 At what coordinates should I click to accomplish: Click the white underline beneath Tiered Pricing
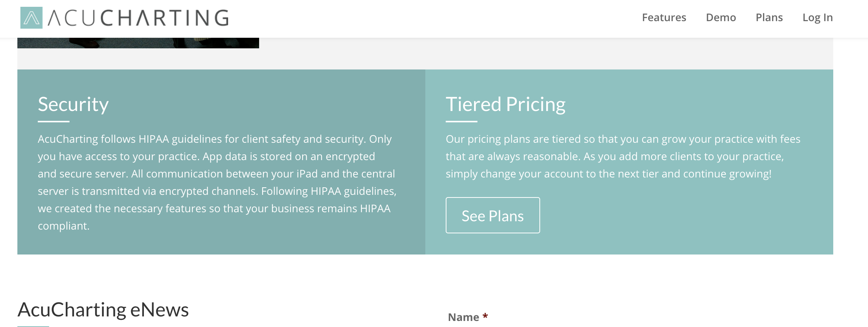(x=461, y=122)
